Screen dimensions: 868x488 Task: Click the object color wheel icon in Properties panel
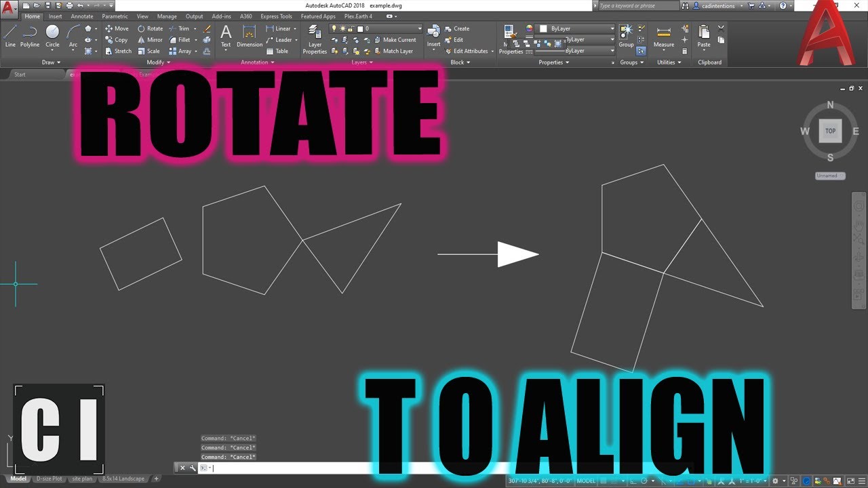pos(530,28)
